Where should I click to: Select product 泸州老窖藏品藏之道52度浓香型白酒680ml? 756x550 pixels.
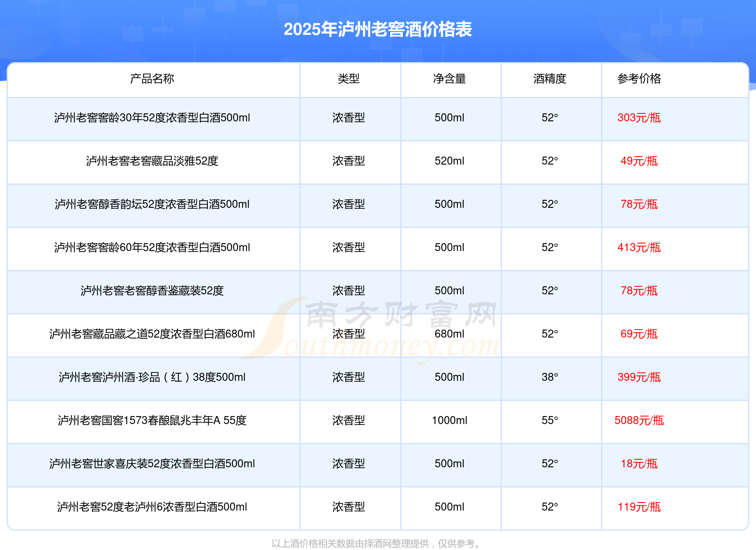[x=152, y=334]
